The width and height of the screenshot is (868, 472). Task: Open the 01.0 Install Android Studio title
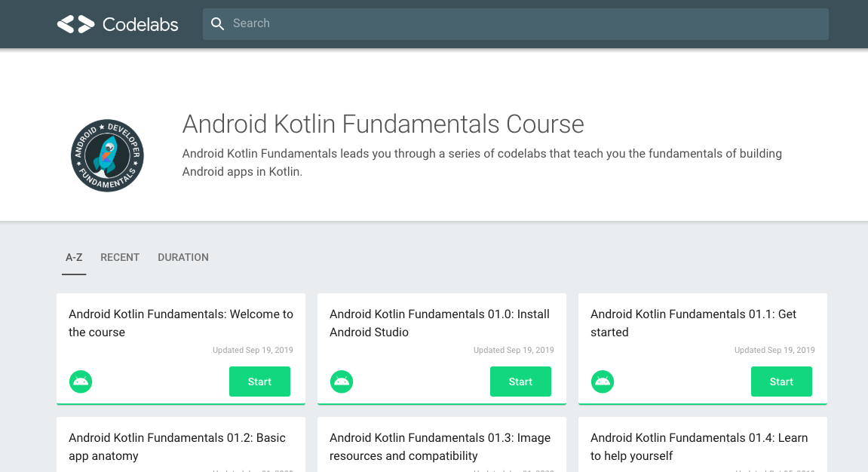point(440,323)
